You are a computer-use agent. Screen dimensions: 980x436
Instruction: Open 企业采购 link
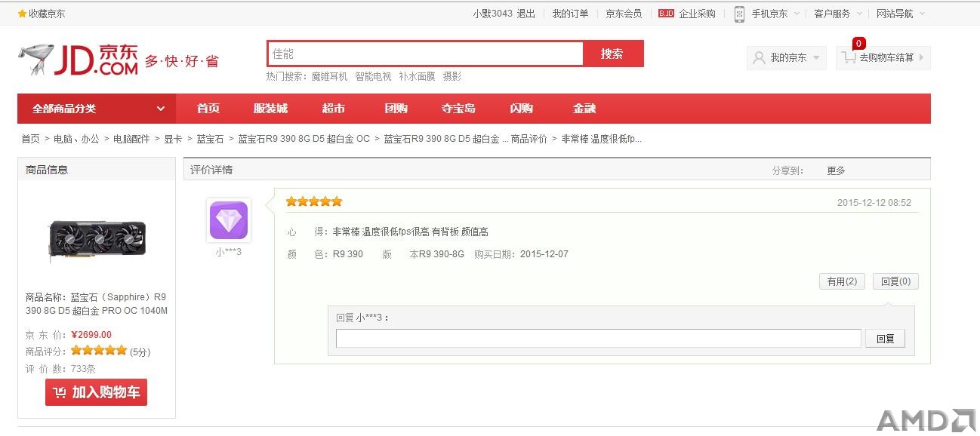click(697, 14)
